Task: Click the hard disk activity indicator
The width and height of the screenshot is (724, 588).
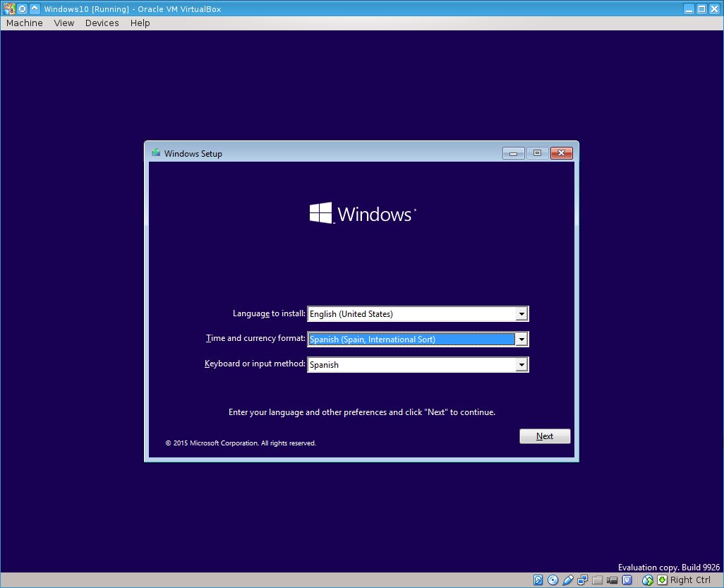Action: point(538,580)
